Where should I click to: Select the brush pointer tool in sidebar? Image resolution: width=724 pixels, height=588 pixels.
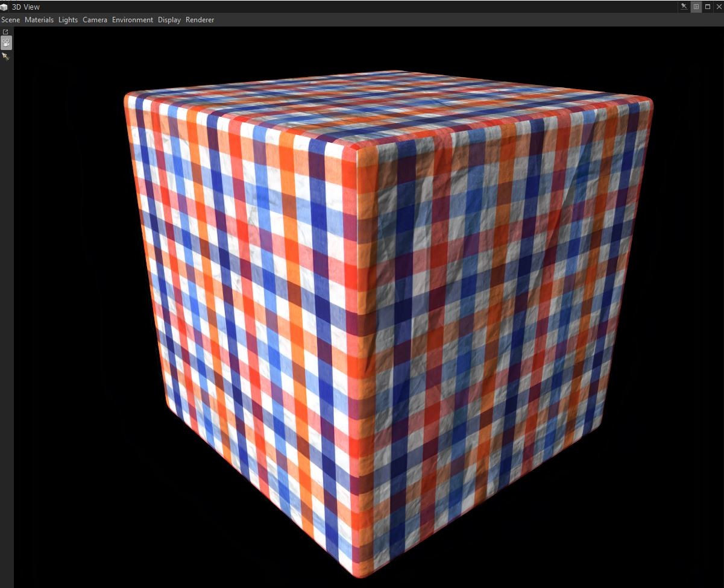click(5, 56)
